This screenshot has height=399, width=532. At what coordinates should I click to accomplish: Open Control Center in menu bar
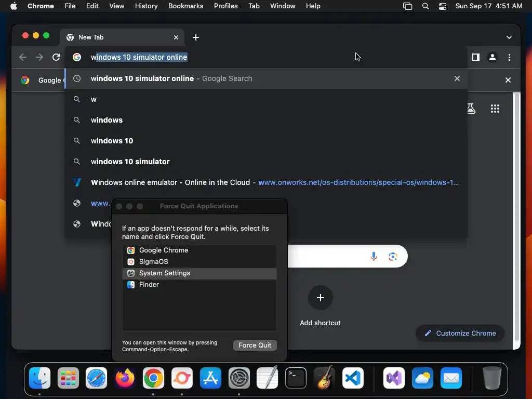(443, 6)
